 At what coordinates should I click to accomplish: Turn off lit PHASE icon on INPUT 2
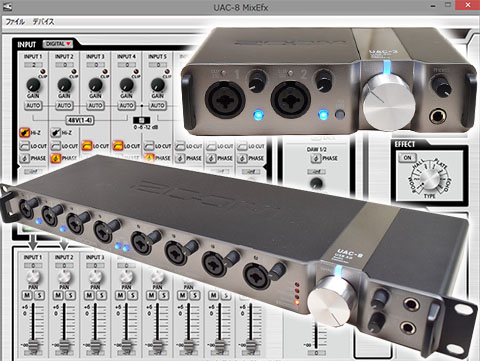pos(55,158)
